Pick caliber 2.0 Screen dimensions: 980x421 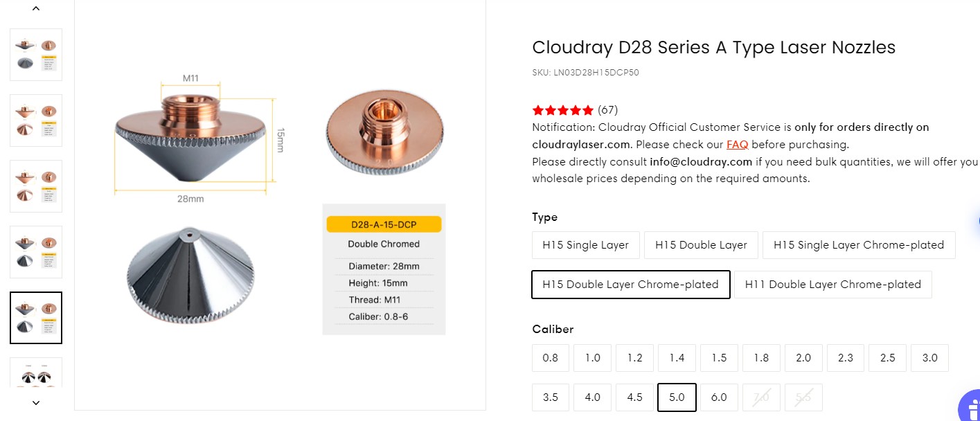click(x=803, y=358)
